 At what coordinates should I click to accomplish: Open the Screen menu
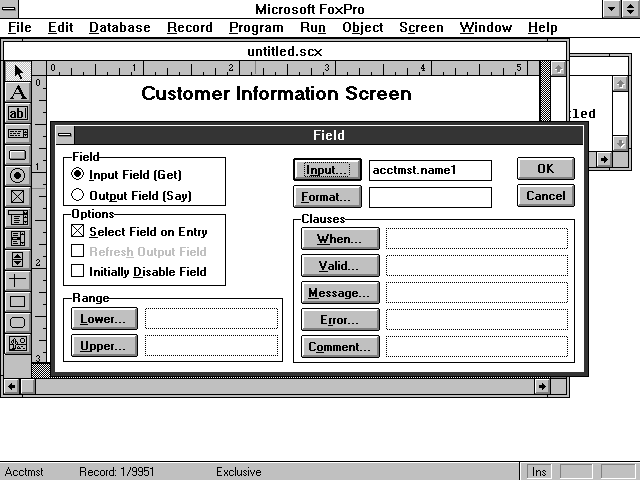point(421,27)
